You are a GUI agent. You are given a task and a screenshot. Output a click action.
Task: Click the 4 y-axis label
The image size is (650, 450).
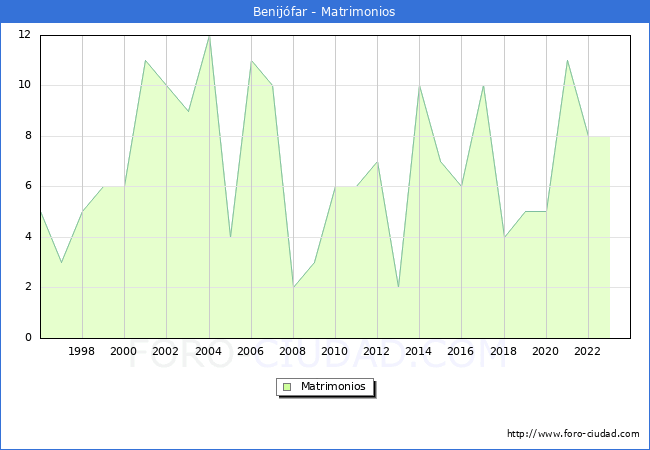27,237
